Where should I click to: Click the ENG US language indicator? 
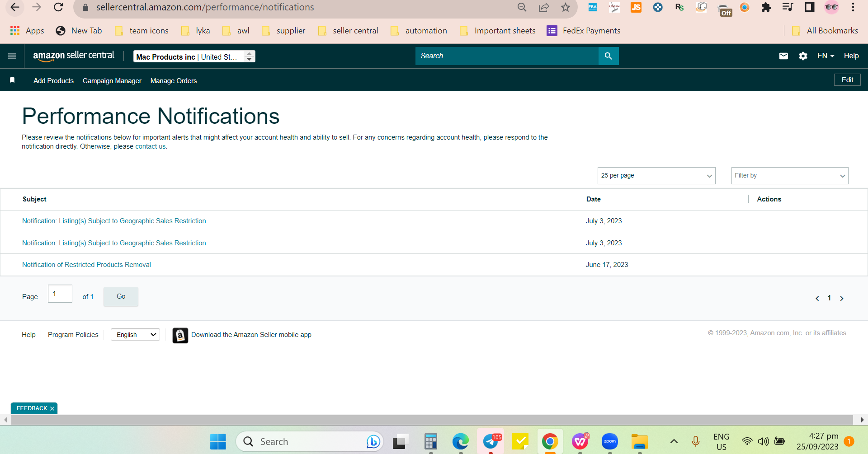click(722, 442)
